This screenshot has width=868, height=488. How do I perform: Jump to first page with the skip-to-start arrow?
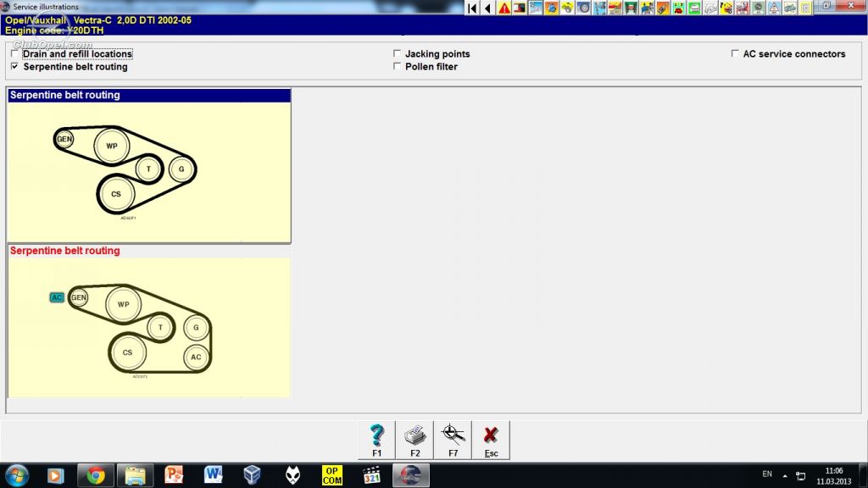coord(472,8)
